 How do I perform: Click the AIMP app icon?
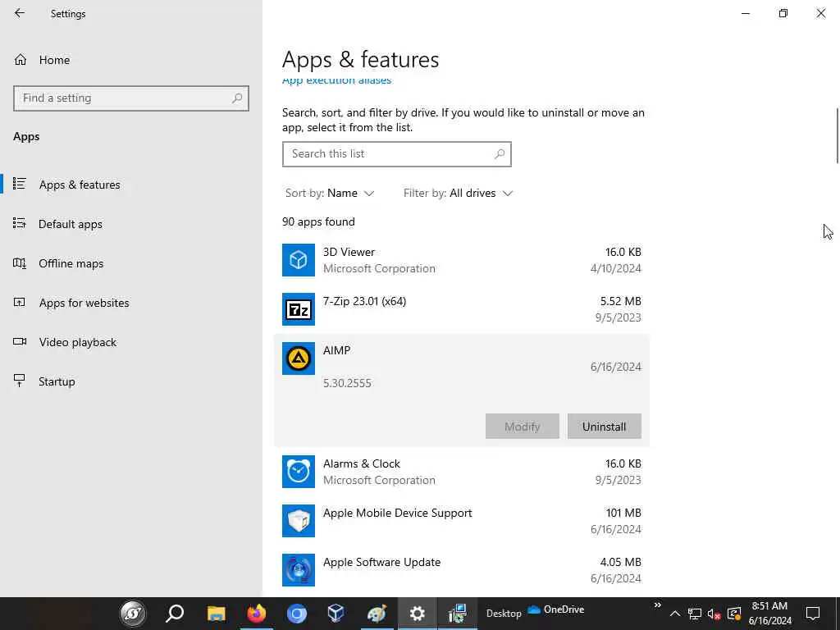pos(299,358)
